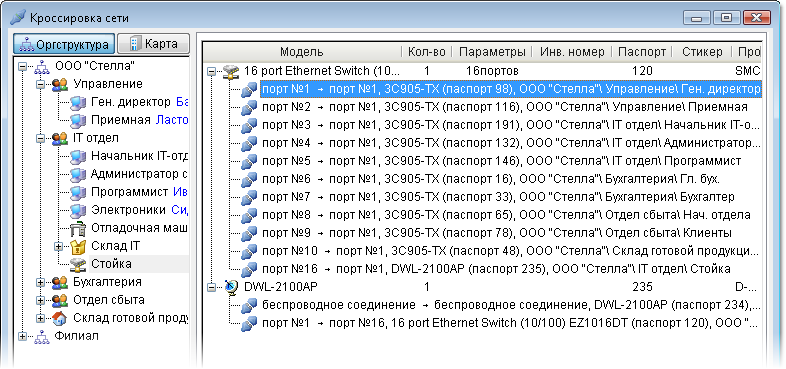This screenshot has width=786, height=369.
Task: Select row порт №9 to Клиенты
Action: (497, 233)
